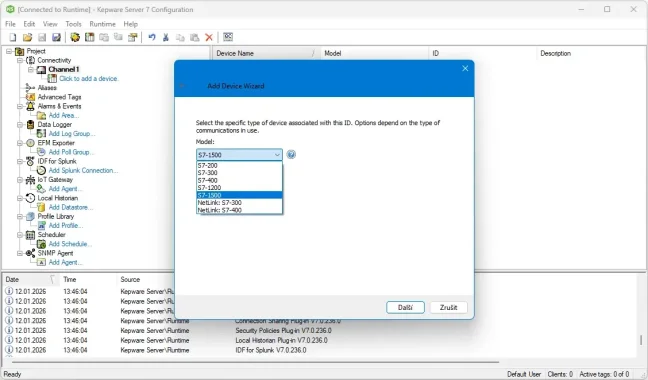Choose S7-300 in the model list

(239, 173)
